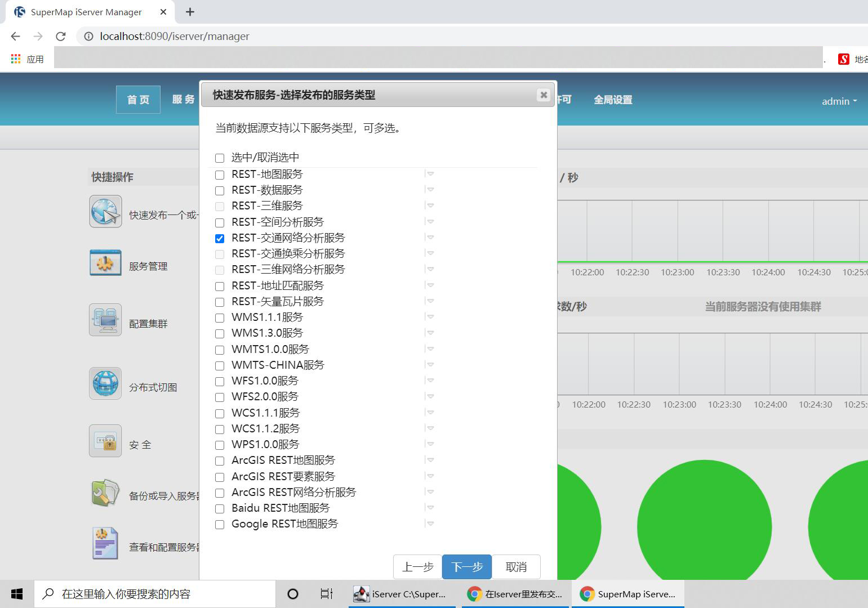Open 配置集群 link
Screen dimensions: 868x608
(148, 324)
